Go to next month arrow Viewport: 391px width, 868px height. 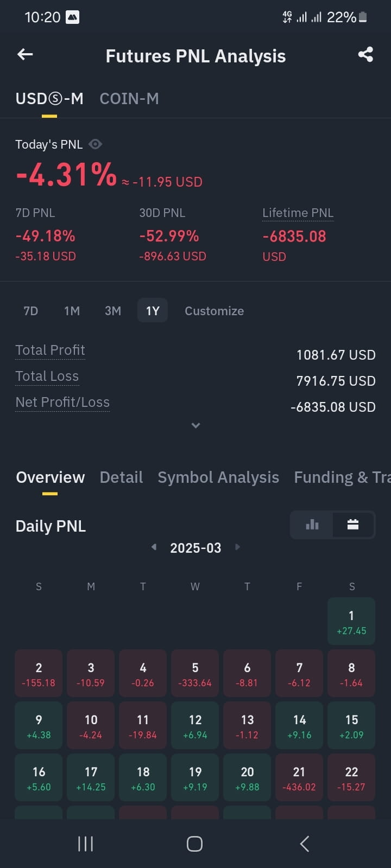pyautogui.click(x=237, y=547)
